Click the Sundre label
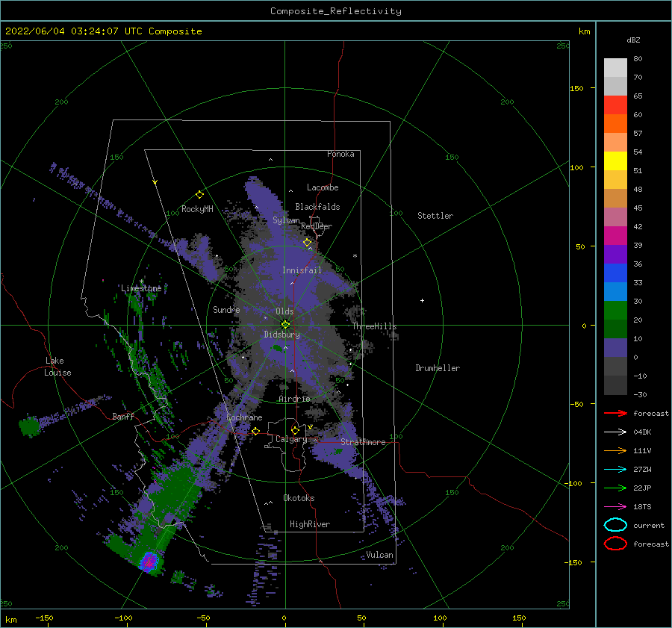This screenshot has height=628, width=672. point(226,309)
